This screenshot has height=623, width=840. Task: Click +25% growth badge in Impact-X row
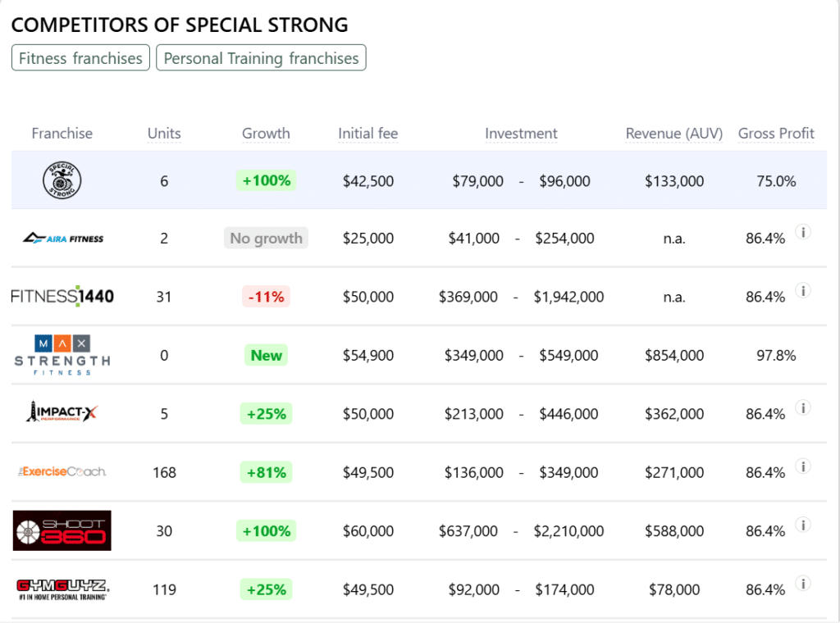[267, 414]
